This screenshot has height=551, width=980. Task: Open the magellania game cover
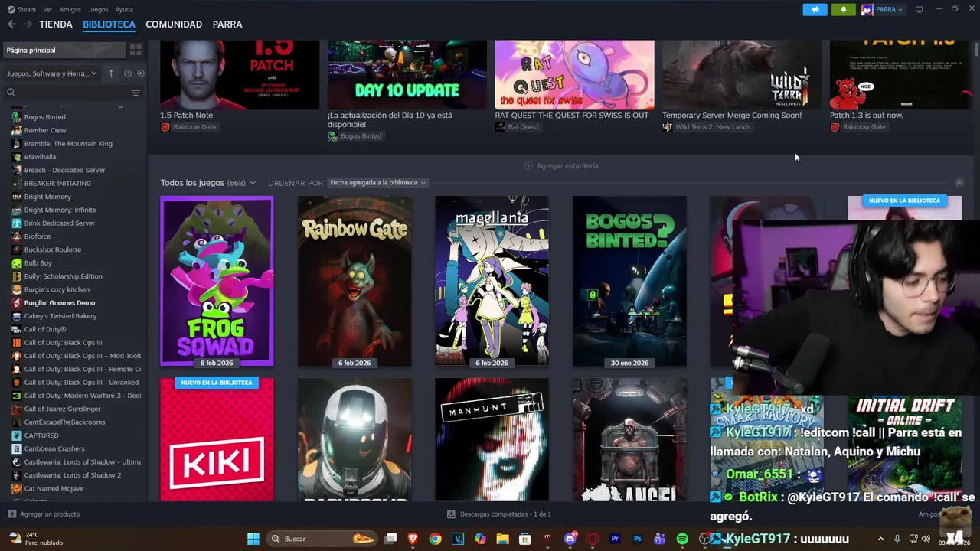[492, 282]
